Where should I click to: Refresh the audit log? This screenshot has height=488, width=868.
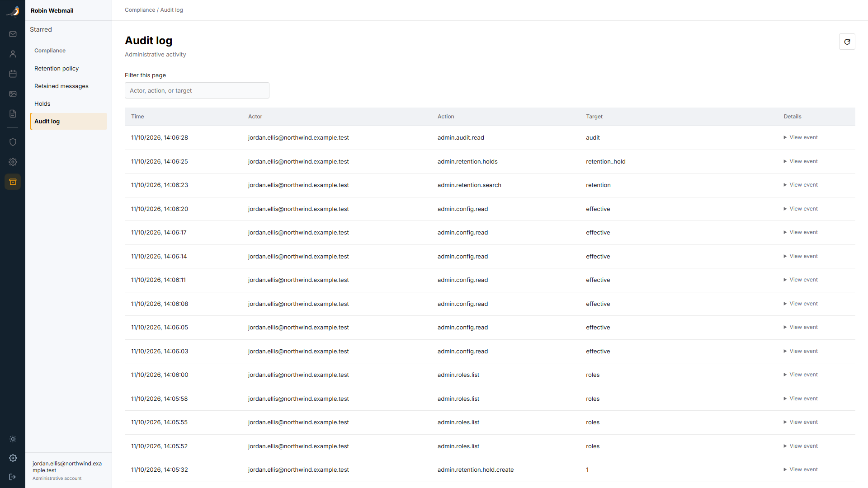pos(847,42)
